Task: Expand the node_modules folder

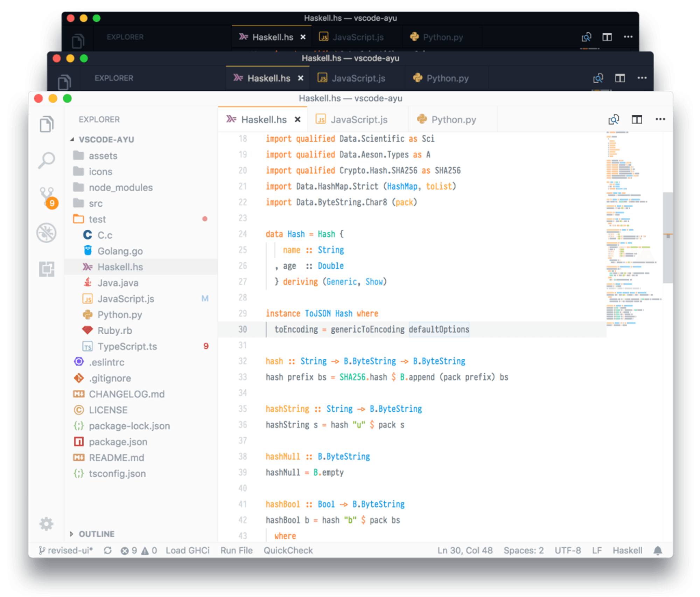Action: click(x=120, y=188)
